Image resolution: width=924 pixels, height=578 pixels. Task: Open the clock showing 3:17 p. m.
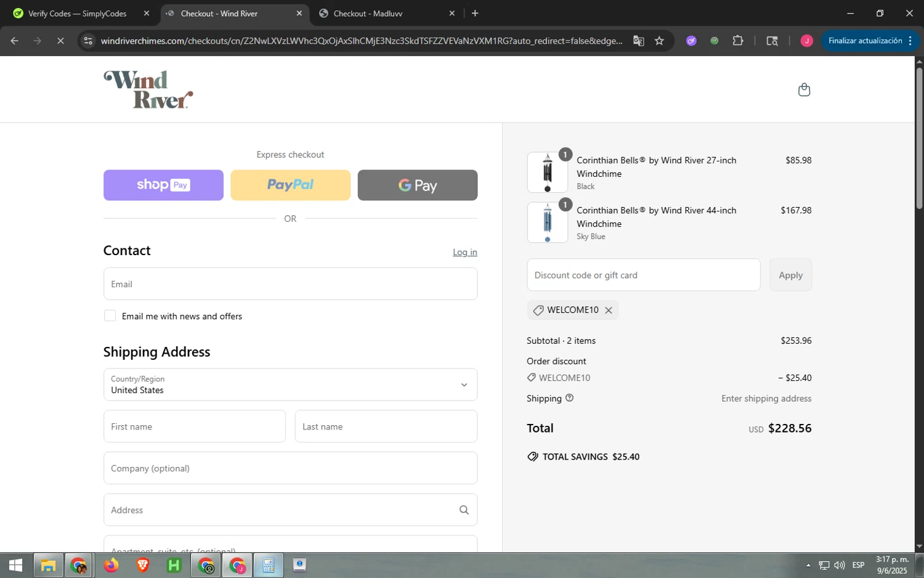[x=892, y=565]
